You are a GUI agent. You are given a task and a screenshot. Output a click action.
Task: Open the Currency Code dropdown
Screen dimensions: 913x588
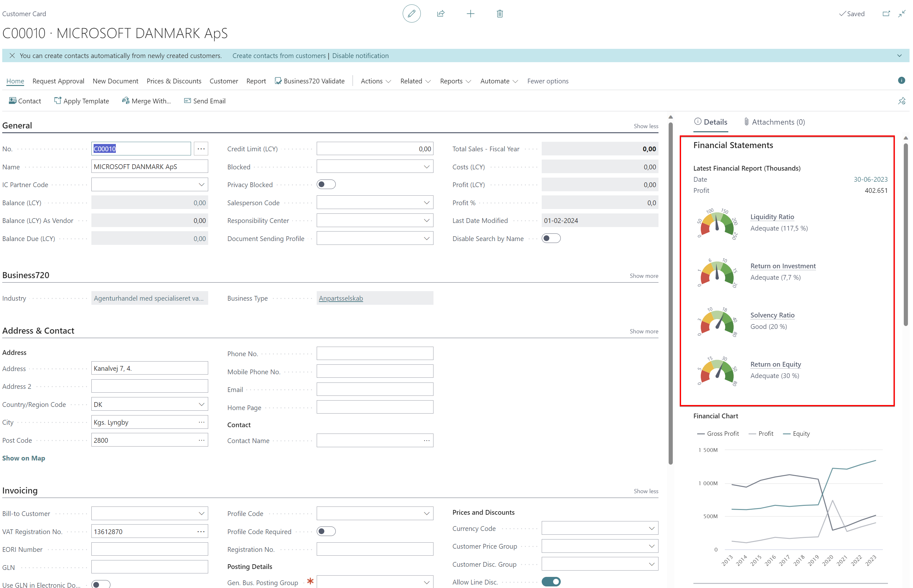coord(651,528)
